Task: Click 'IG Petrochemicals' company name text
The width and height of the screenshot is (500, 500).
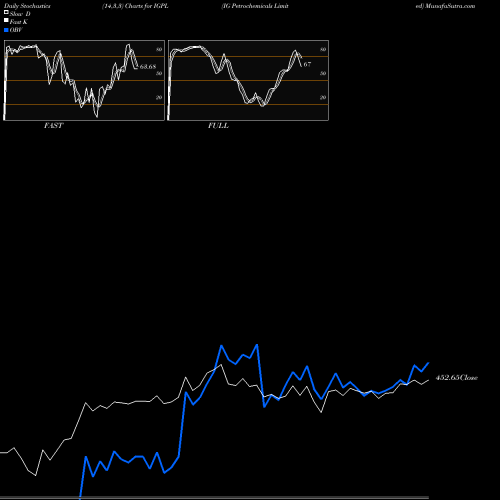Action: 248,6
